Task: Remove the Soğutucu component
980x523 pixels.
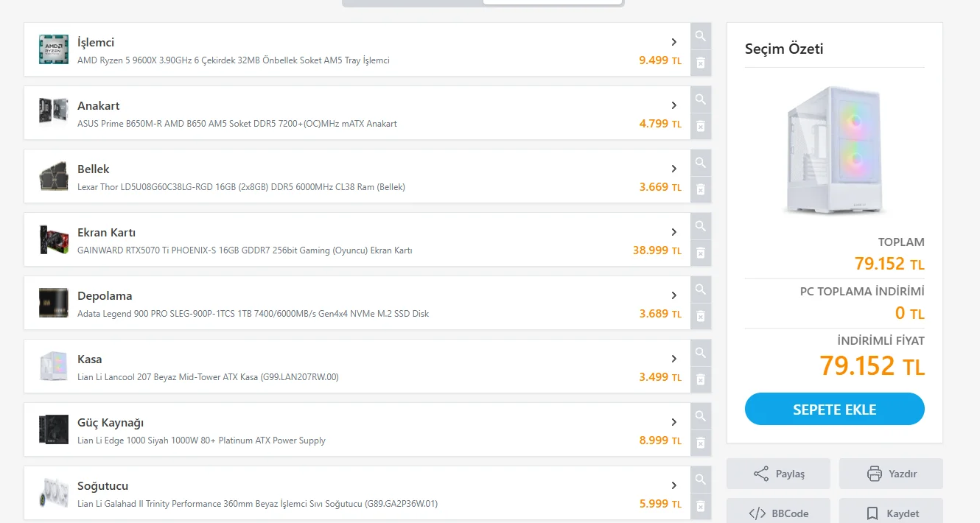Action: [x=701, y=506]
